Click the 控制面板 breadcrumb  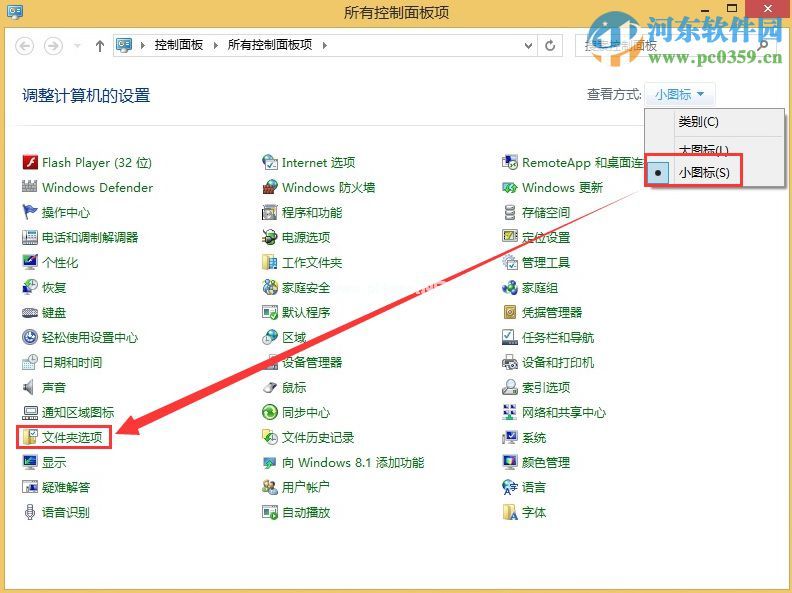click(179, 45)
